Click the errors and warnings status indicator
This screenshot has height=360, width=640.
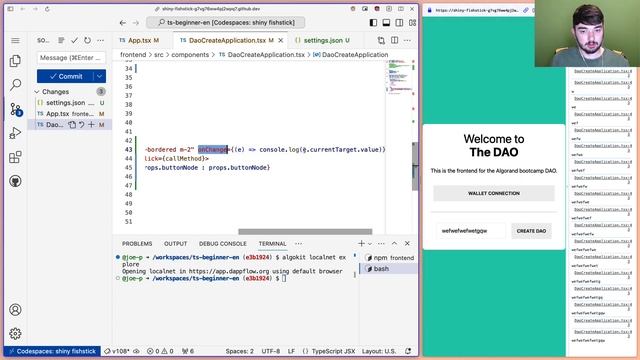coord(160,351)
